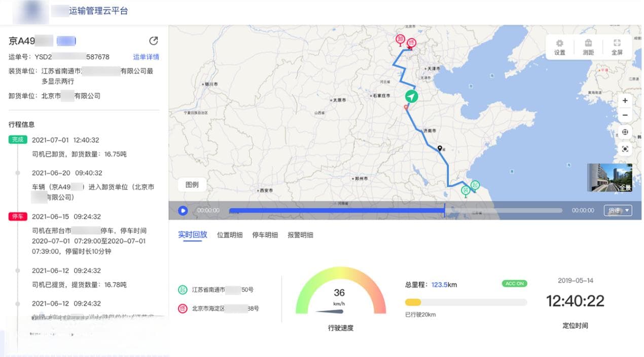Click timeline entry 2021-06-20 09:40:32

[67, 173]
